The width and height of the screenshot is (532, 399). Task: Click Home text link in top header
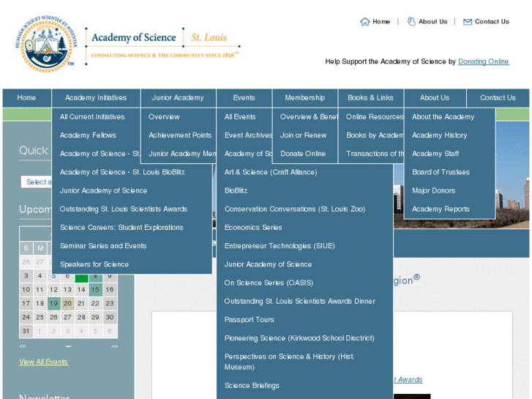[x=381, y=22]
